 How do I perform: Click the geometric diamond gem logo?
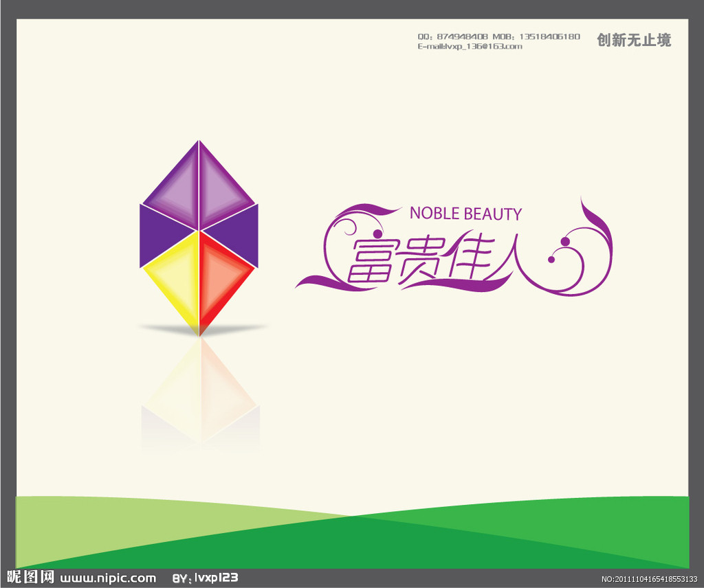[199, 238]
